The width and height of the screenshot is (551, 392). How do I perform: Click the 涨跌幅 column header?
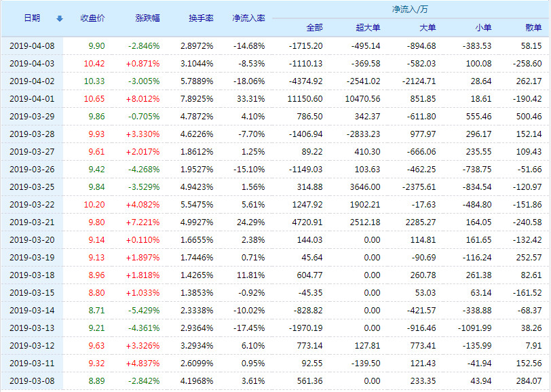(146, 19)
